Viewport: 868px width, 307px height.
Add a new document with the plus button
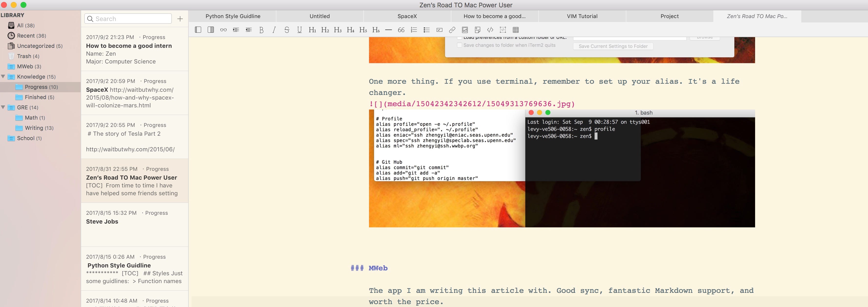click(x=180, y=19)
